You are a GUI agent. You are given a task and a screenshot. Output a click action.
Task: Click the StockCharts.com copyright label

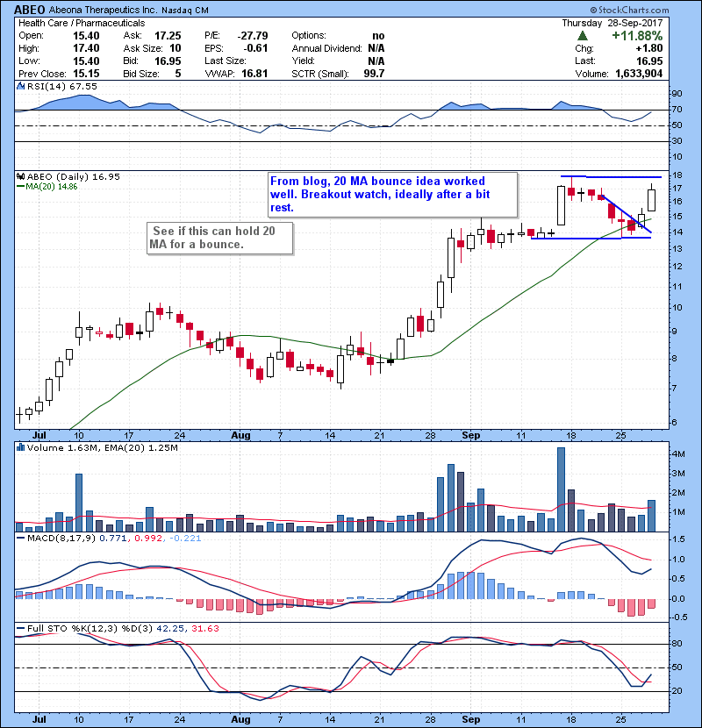pyautogui.click(x=629, y=10)
